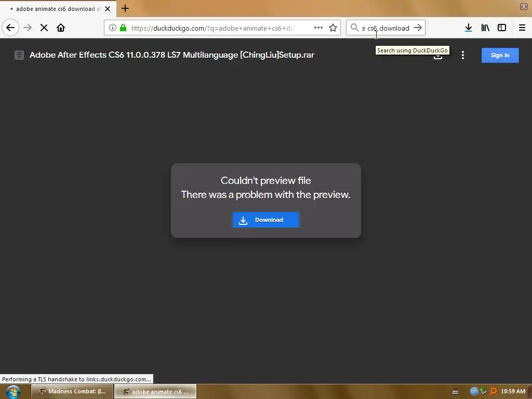Submit search with the arrow button

point(418,28)
